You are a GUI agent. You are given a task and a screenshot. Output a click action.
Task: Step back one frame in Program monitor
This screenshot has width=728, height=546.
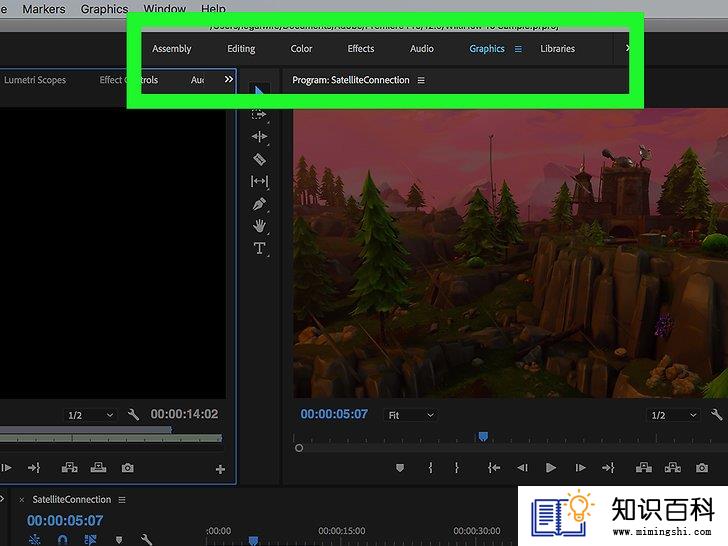[x=522, y=468]
